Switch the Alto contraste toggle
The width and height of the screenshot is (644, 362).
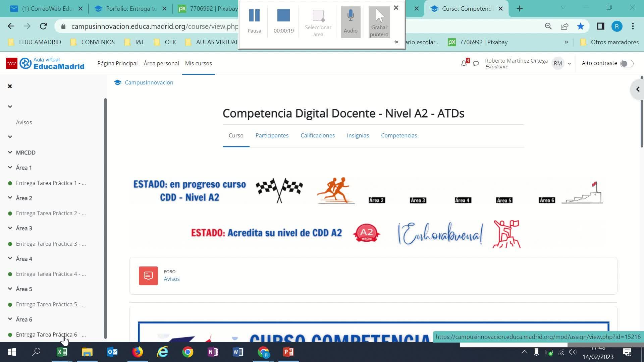(626, 64)
